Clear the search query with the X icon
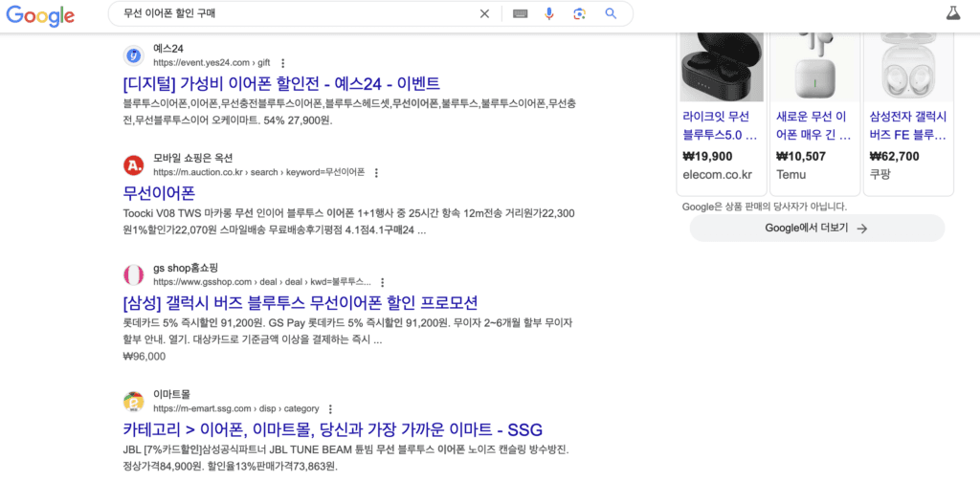Screen dimensions: 980x481 (484, 13)
